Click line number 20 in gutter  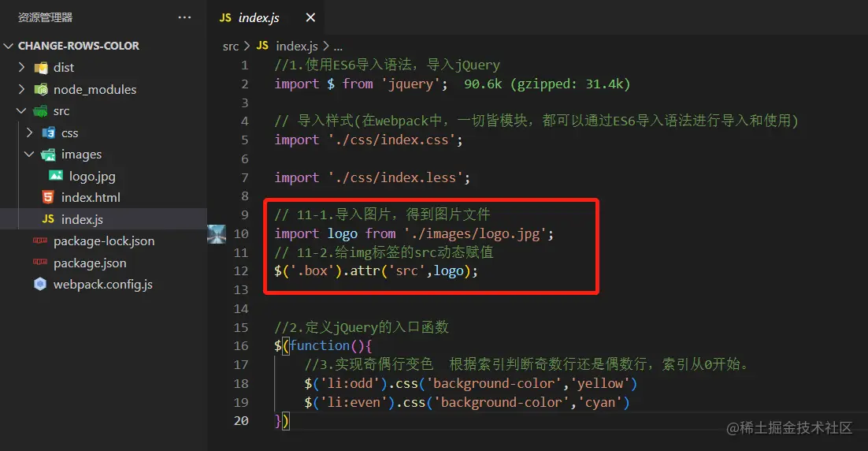[x=241, y=420]
